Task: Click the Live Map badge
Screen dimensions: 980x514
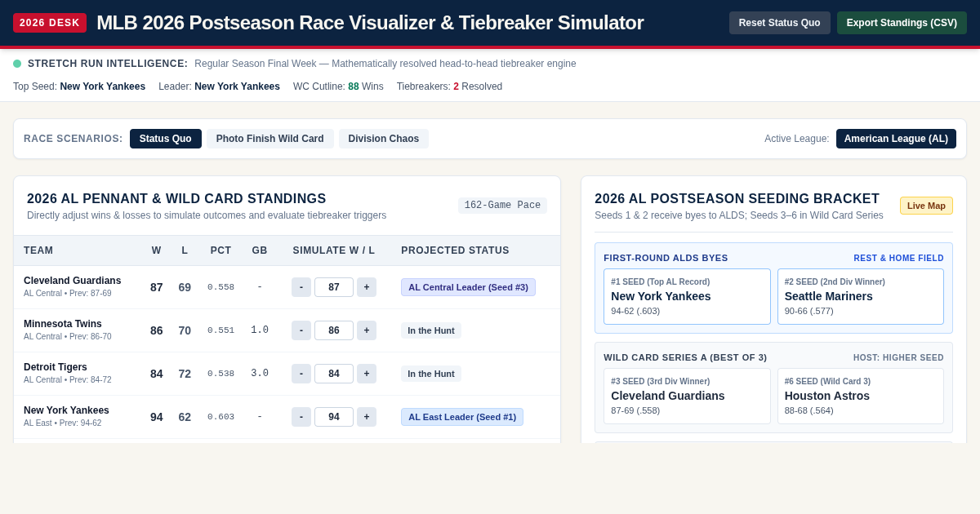Action: 926,206
